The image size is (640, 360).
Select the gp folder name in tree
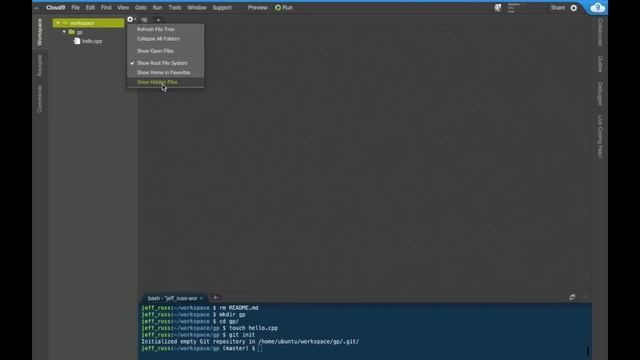[x=80, y=32]
